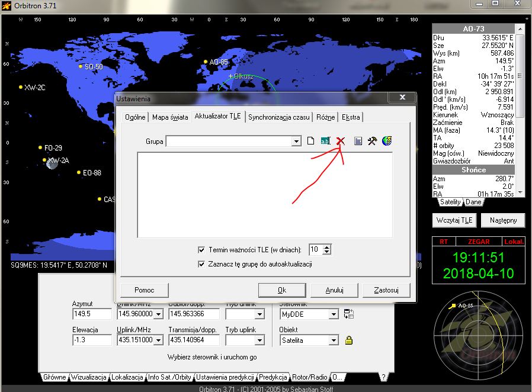Click the Zastosuj button
Image resolution: width=532 pixels, height=392 pixels.
coord(386,290)
